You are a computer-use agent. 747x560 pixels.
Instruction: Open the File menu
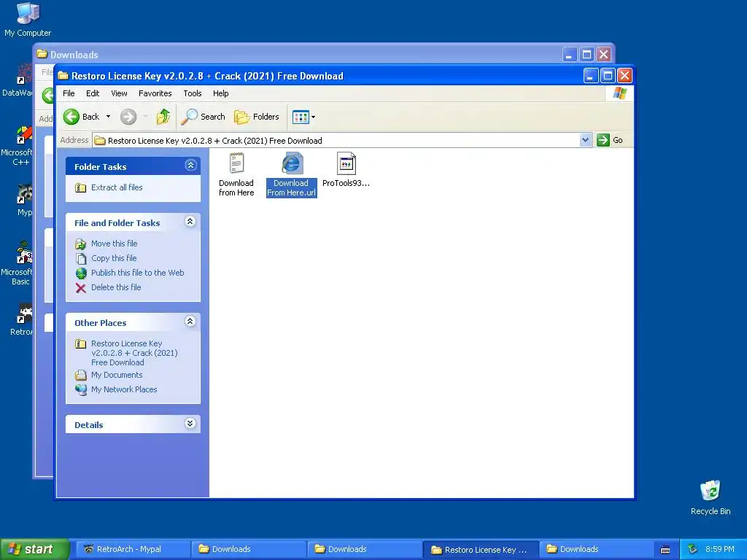pyautogui.click(x=69, y=93)
